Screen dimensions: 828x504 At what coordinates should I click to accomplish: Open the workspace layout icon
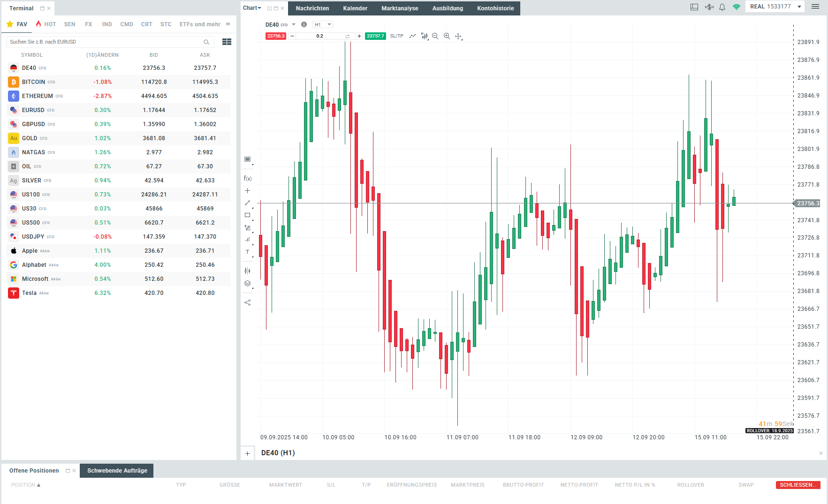pos(694,7)
